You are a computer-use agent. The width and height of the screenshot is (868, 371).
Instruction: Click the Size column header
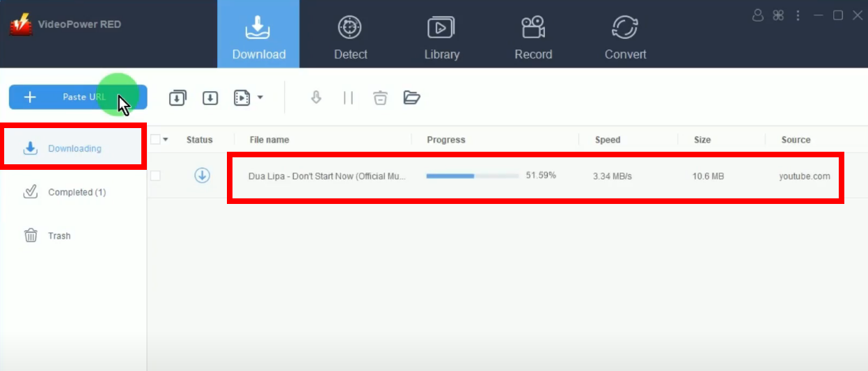(x=702, y=140)
